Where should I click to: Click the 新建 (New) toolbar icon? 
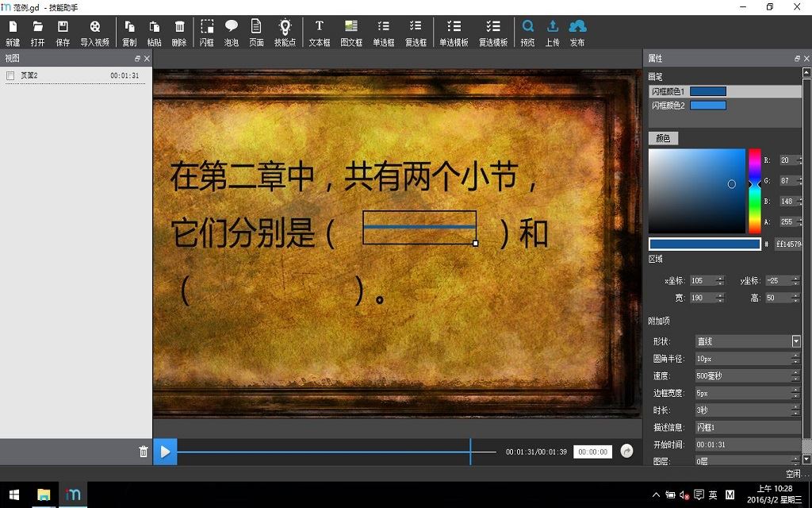pyautogui.click(x=13, y=33)
